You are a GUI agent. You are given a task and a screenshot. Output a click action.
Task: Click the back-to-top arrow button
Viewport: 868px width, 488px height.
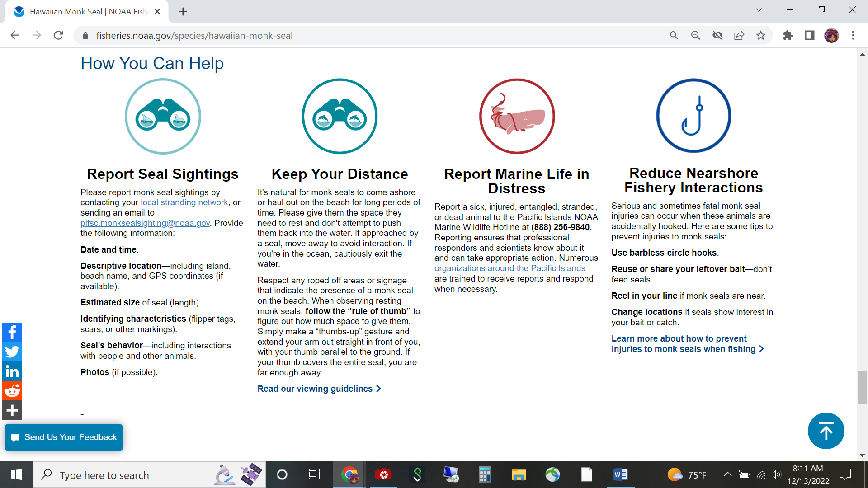826,431
